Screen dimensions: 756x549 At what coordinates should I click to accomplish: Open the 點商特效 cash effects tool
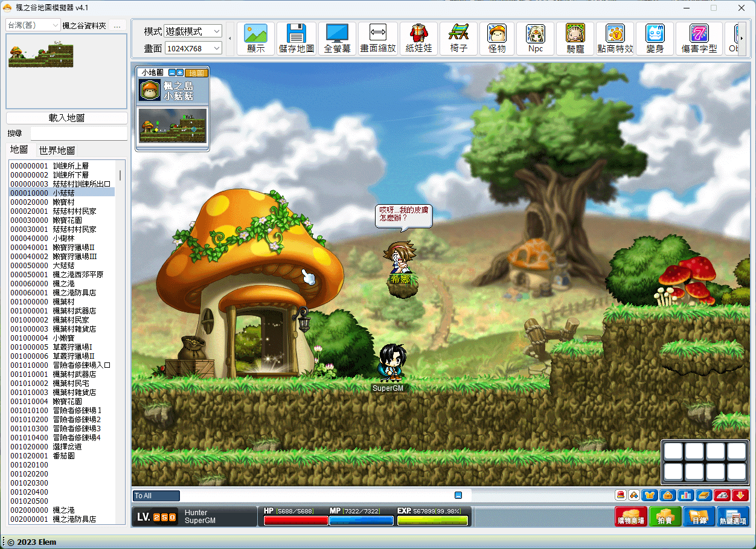pos(615,39)
